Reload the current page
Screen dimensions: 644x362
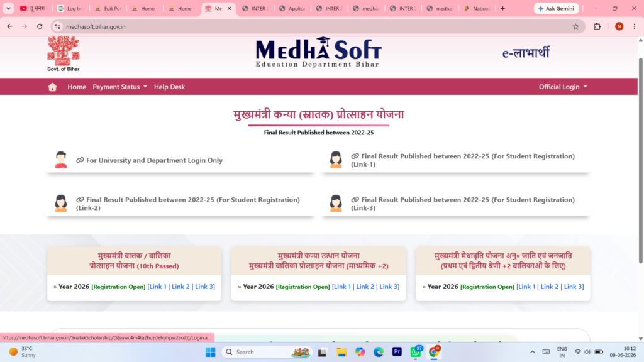(x=40, y=26)
